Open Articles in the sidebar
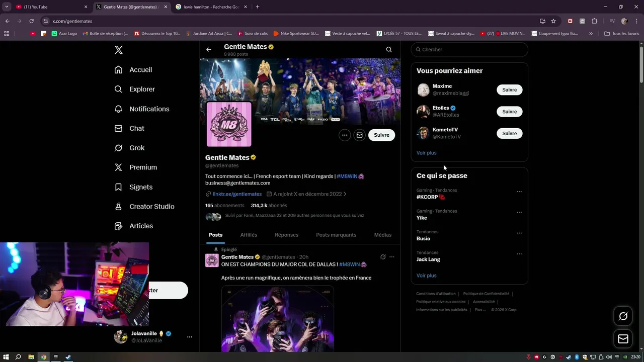The width and height of the screenshot is (644, 362). click(x=134, y=226)
